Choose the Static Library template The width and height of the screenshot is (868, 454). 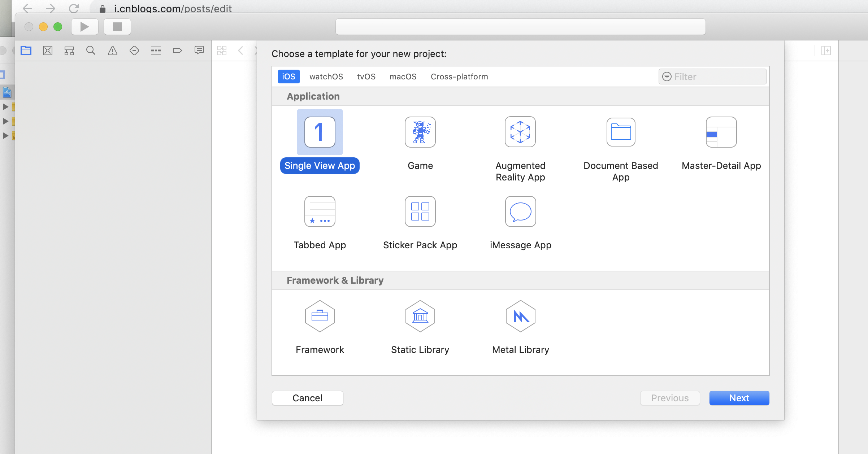click(x=420, y=316)
